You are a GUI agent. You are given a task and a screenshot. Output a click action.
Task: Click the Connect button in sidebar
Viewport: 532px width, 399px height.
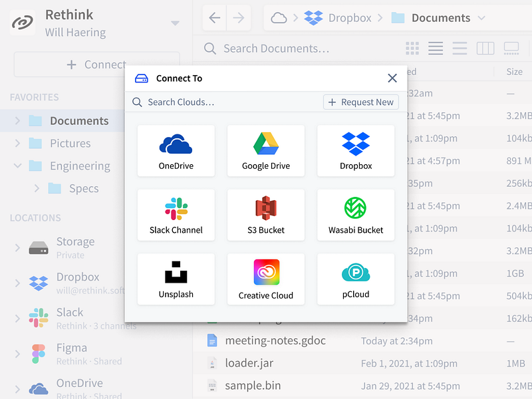[x=96, y=65]
